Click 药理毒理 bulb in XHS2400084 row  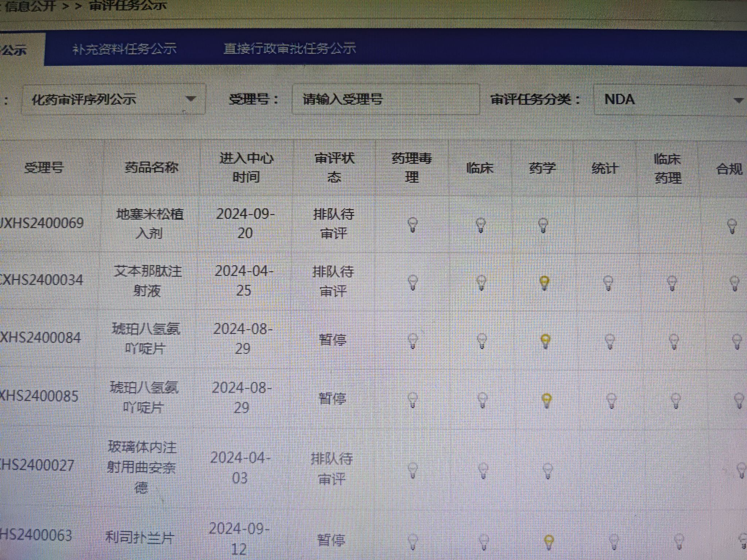[413, 341]
